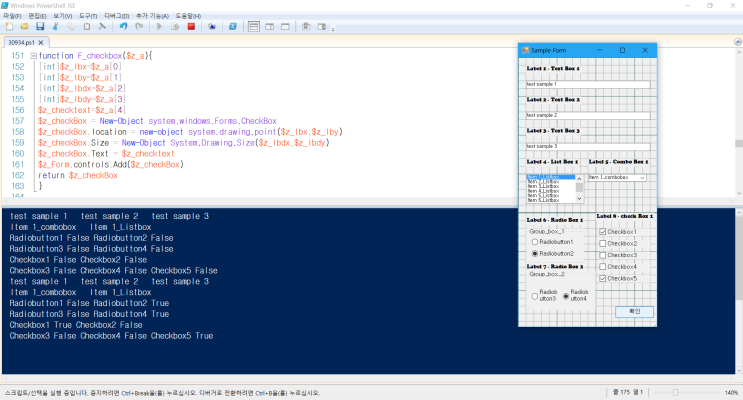Image resolution: width=743 pixels, height=400 pixels.
Task: Open the toolbar overflow options arrow
Action: (333, 29)
